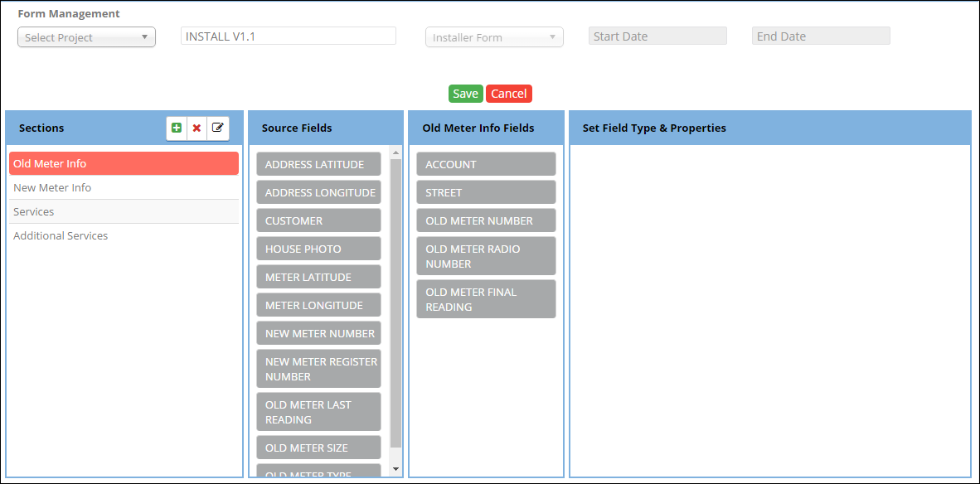Click the form name field INSTALL V1.1
Screen dimensions: 980x484
point(288,36)
